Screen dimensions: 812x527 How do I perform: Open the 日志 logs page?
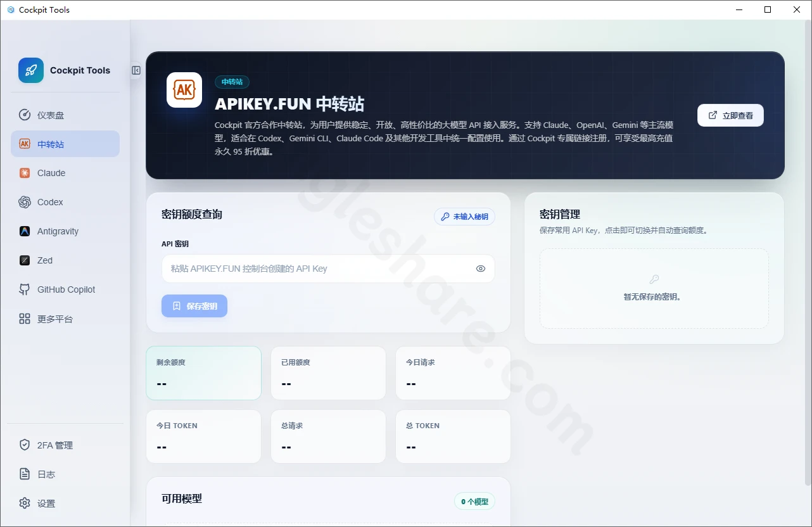(x=65, y=474)
